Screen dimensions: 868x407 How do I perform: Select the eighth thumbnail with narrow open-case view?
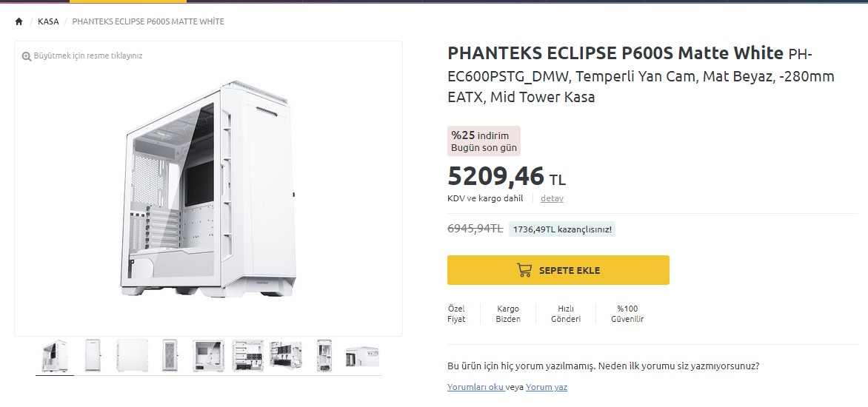(324, 356)
